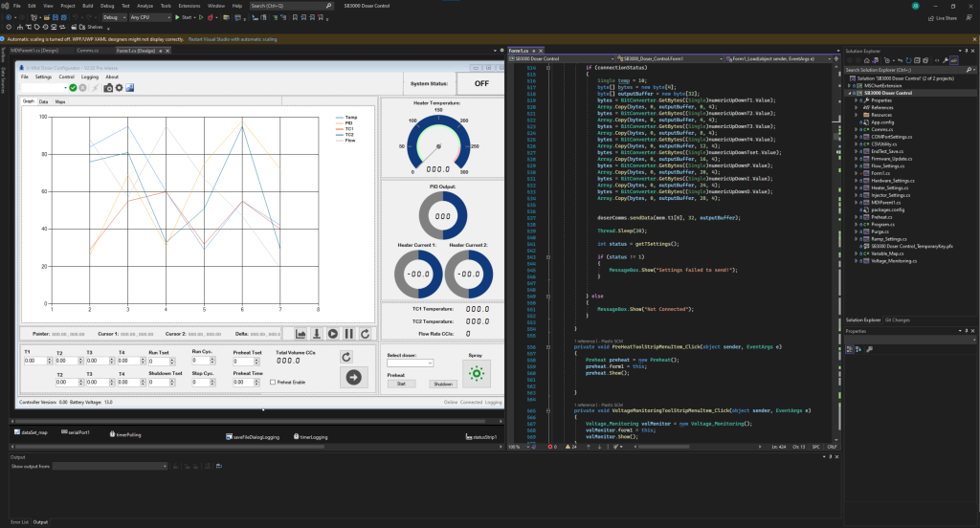Click the camera snapshot toolbar icon
The width and height of the screenshot is (980, 528).
pos(107,88)
